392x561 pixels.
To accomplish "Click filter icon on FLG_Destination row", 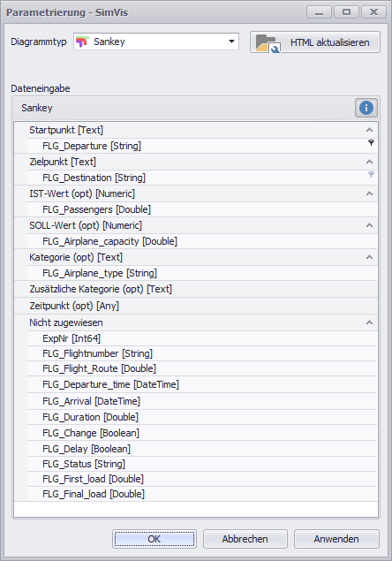I will click(371, 175).
